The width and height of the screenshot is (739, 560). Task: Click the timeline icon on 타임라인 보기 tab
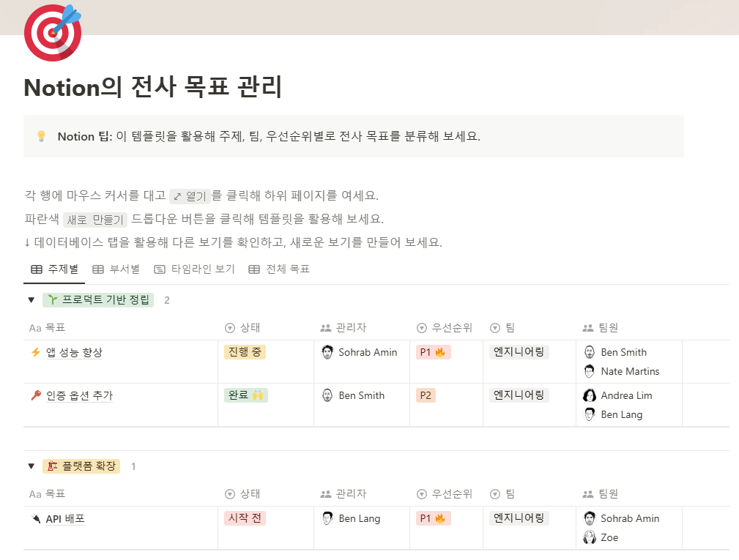(158, 269)
